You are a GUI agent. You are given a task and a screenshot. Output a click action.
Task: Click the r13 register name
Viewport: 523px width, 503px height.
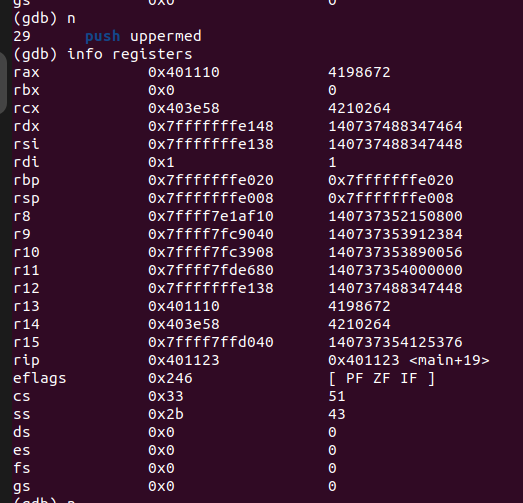[26, 307]
